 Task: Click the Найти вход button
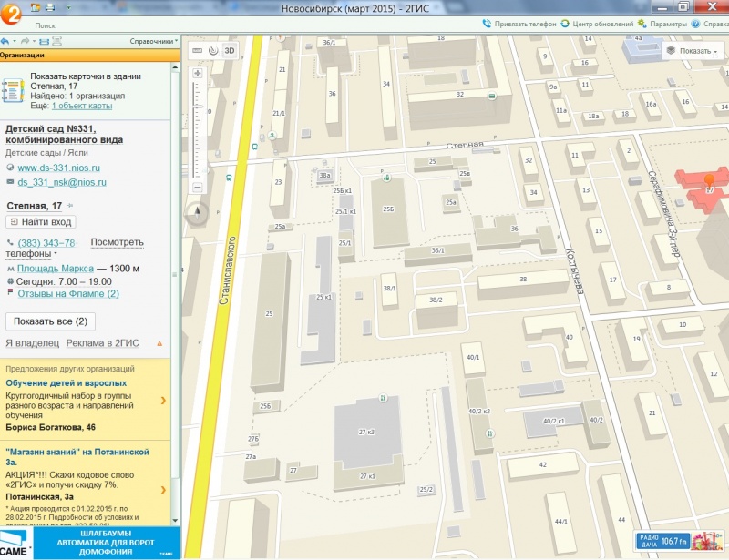click(41, 221)
